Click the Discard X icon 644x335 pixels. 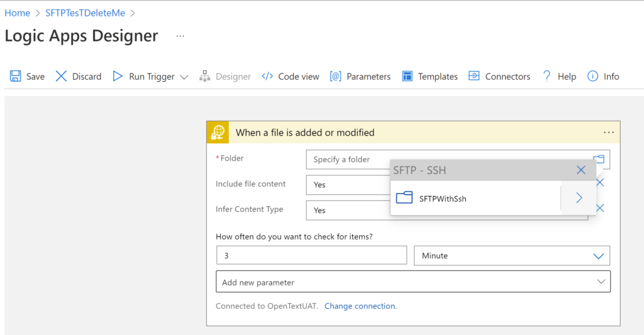coord(61,76)
